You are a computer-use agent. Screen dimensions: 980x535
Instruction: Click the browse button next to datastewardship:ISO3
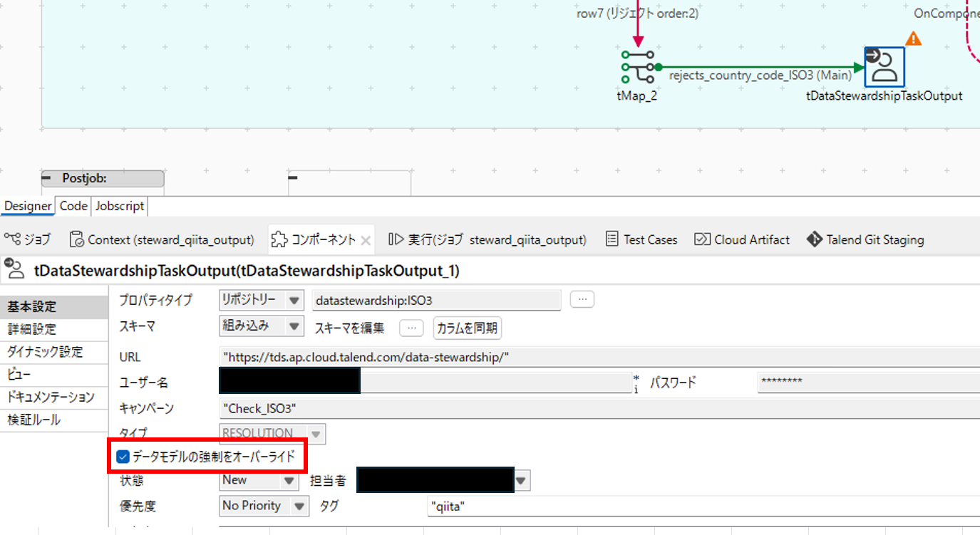click(x=582, y=300)
